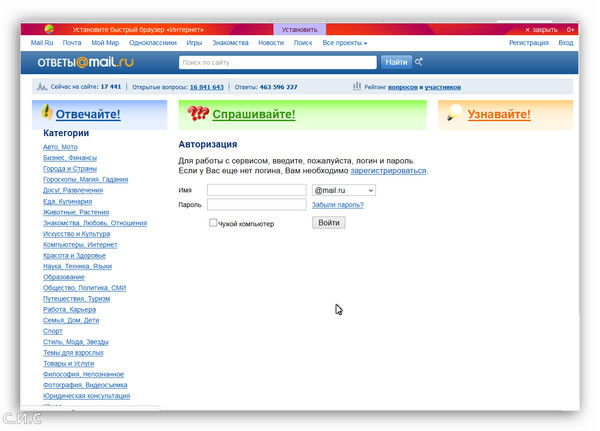Viewport: 600px width, 431px height.
Task: Open the Спрашивайте! heading link
Action: click(254, 114)
